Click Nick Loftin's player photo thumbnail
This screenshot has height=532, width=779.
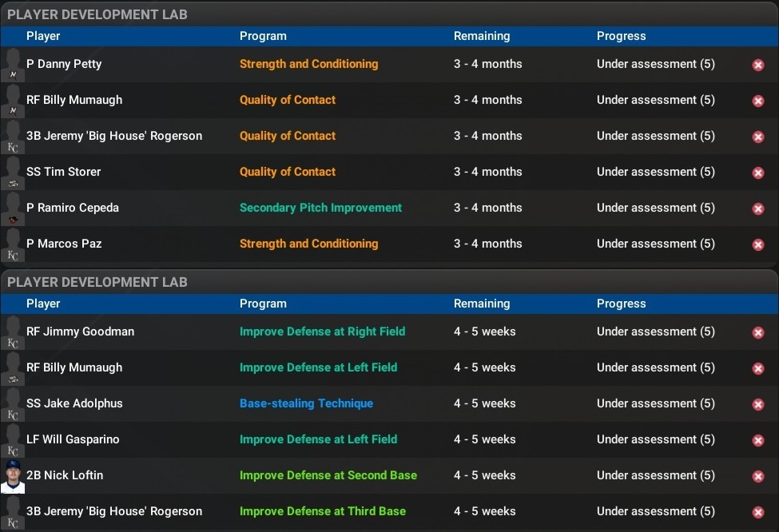(x=13, y=475)
